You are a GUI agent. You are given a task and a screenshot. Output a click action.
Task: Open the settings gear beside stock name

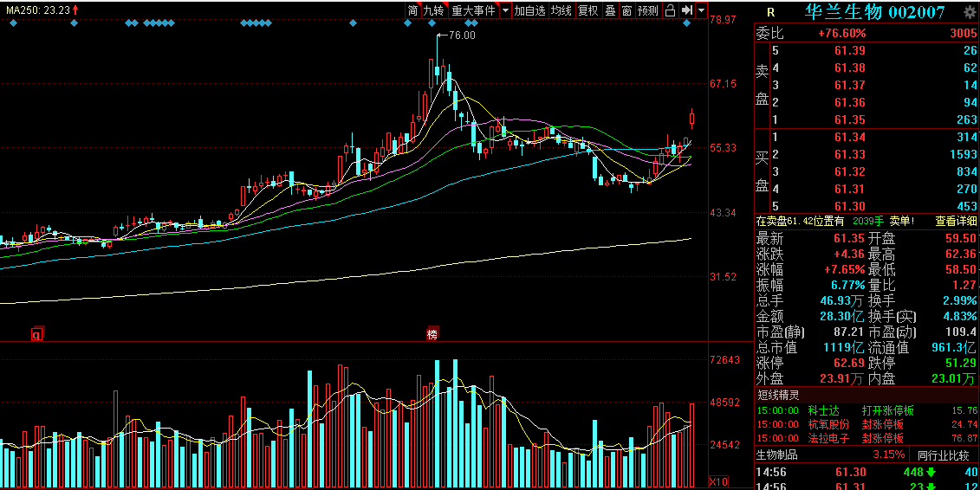point(970,12)
